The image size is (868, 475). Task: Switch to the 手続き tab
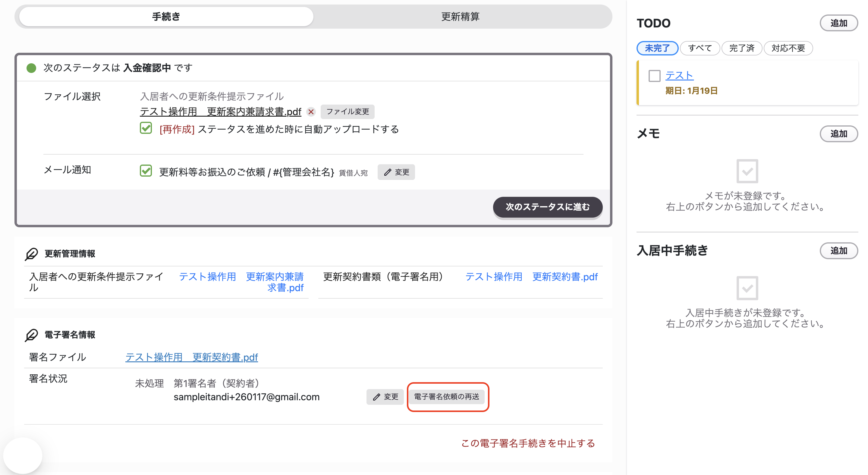[x=166, y=16]
